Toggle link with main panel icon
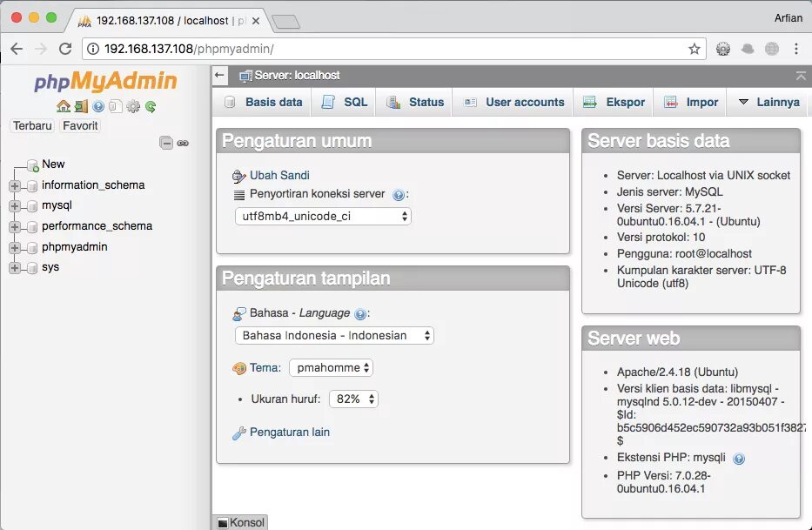This screenshot has height=530, width=812. click(183, 143)
